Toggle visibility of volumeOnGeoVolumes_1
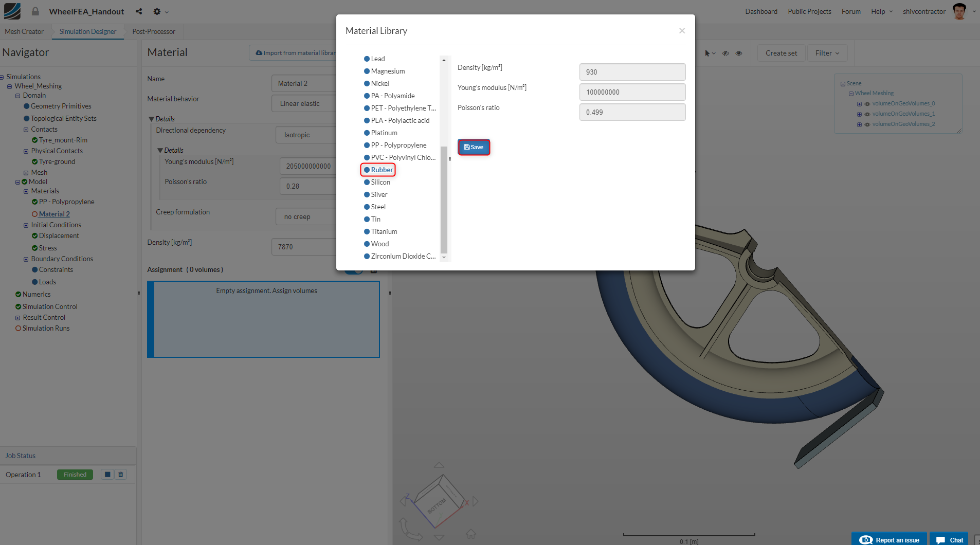 867,114
